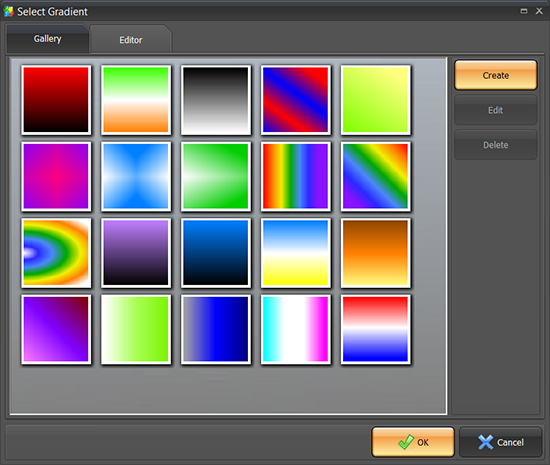Confirm selection with the OK button
550x465 pixels.
(413, 442)
